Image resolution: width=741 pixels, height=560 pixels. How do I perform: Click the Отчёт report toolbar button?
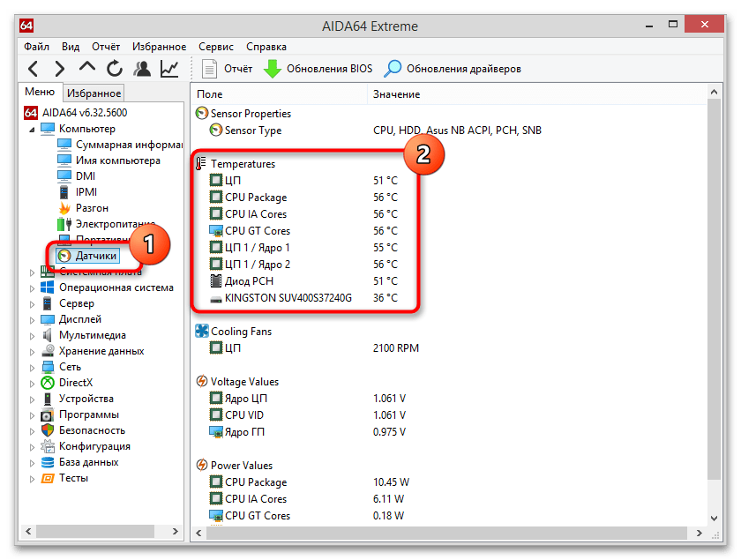[x=227, y=69]
